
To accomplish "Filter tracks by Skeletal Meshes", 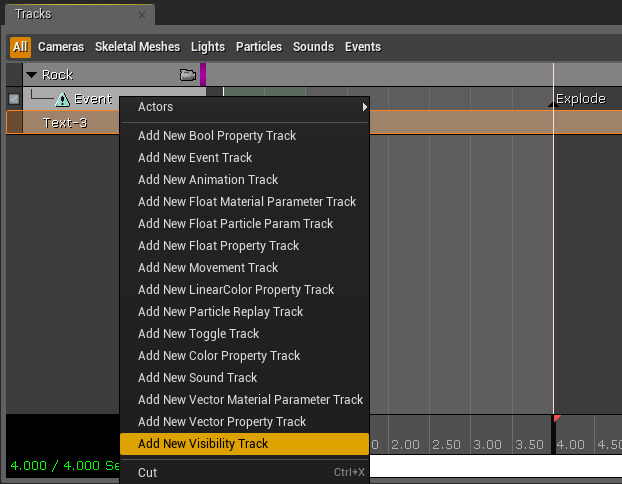I will pyautogui.click(x=137, y=47).
